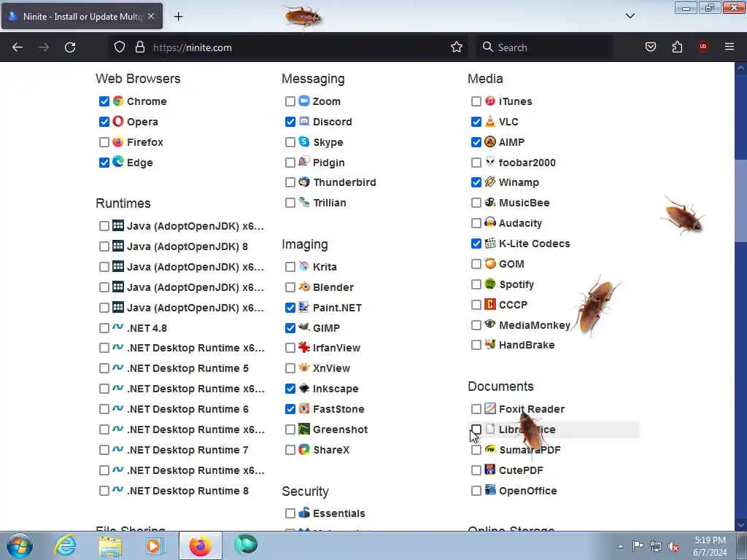The width and height of the screenshot is (747, 560).
Task: Click the Thunderbird mail icon
Action: 304,182
